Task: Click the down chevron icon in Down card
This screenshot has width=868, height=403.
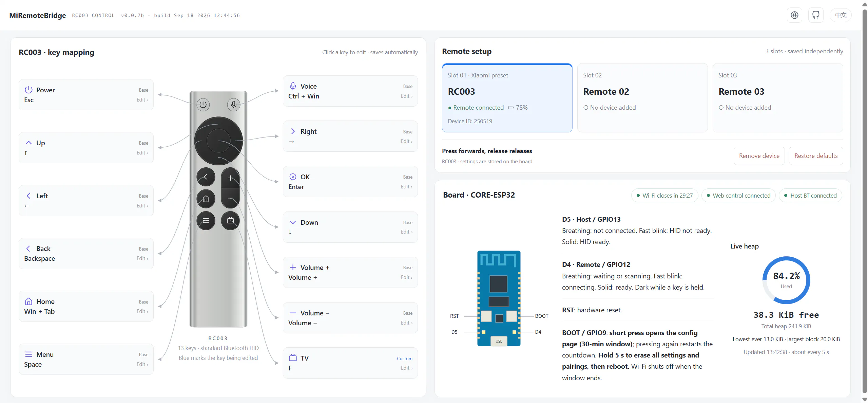Action: pyautogui.click(x=293, y=222)
